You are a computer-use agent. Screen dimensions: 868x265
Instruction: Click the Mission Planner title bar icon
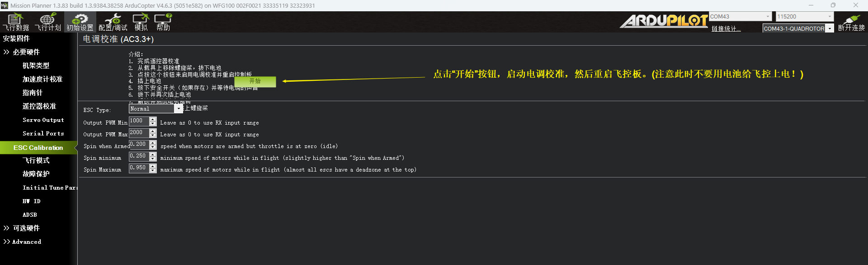coord(5,5)
